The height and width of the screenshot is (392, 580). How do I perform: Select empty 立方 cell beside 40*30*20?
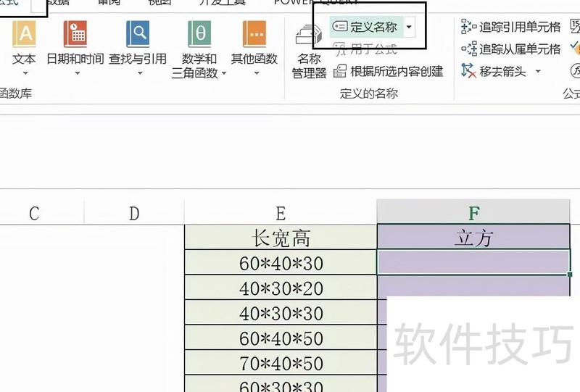[473, 286]
